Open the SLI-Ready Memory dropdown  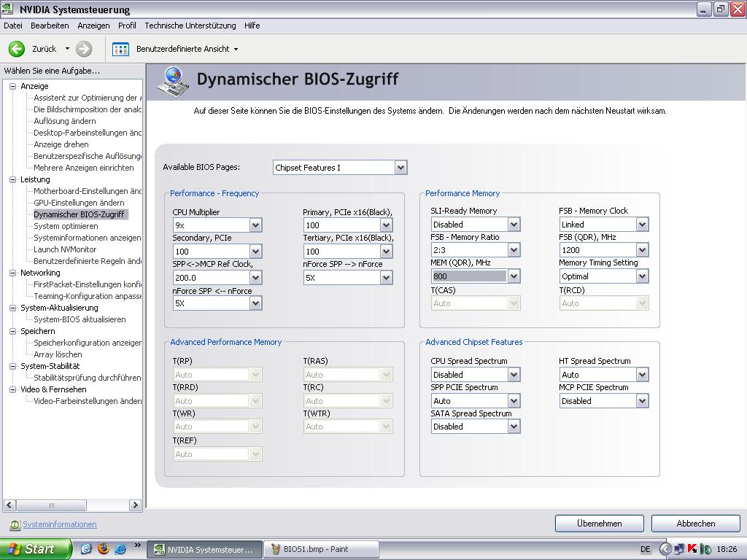point(514,225)
